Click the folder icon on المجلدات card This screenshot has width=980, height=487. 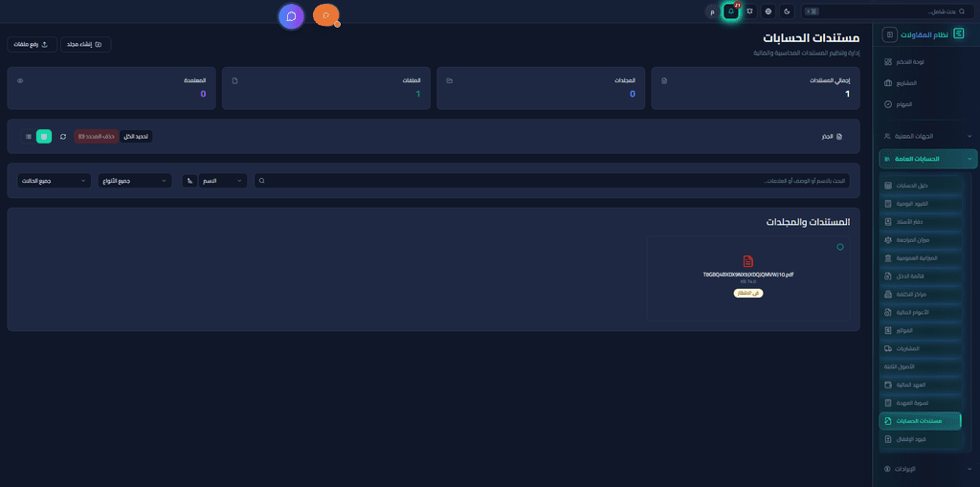pyautogui.click(x=450, y=81)
